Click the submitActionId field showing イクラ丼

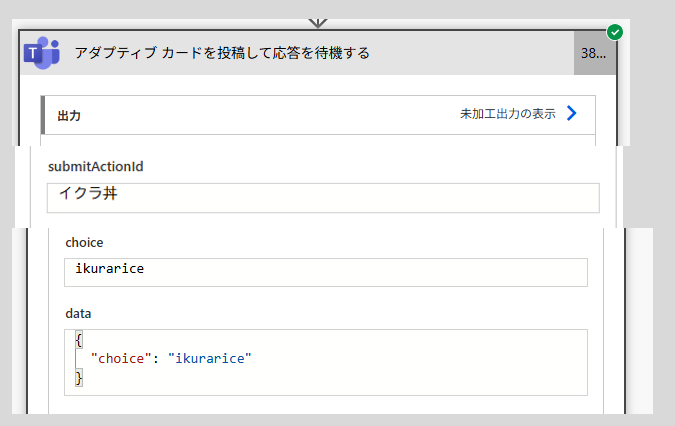323,198
